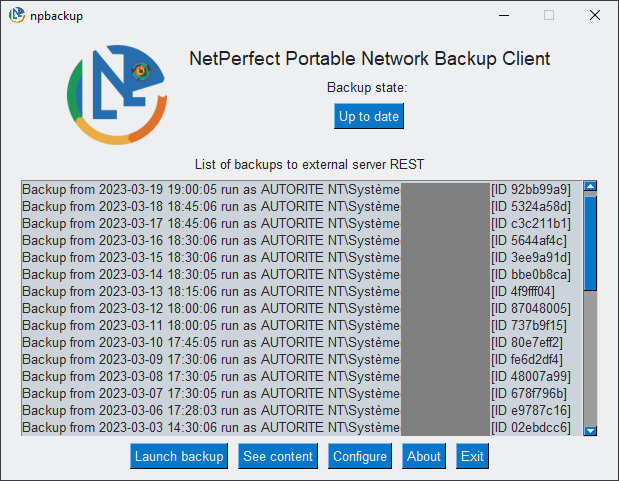Minimize the npbackup window
The image size is (619, 481).
[504, 15]
